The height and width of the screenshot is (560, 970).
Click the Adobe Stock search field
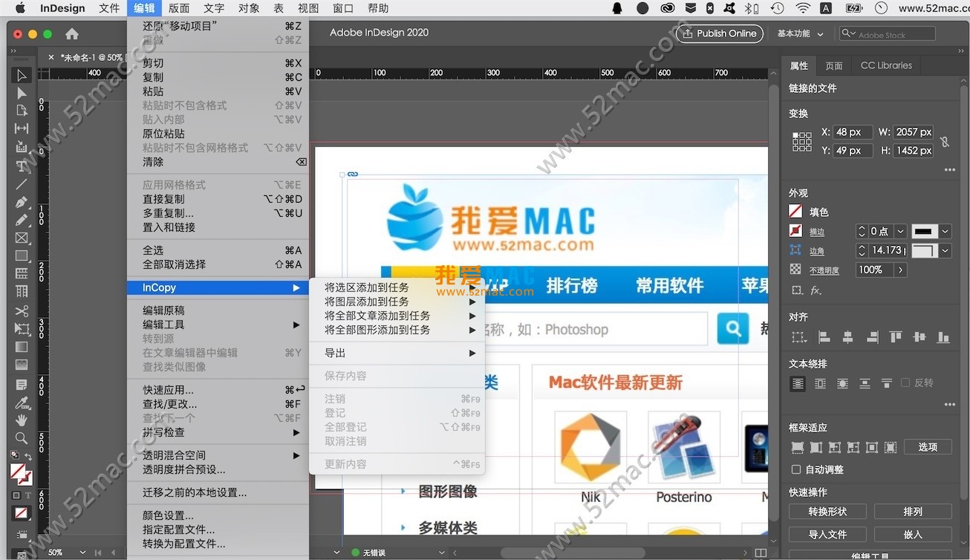(888, 34)
